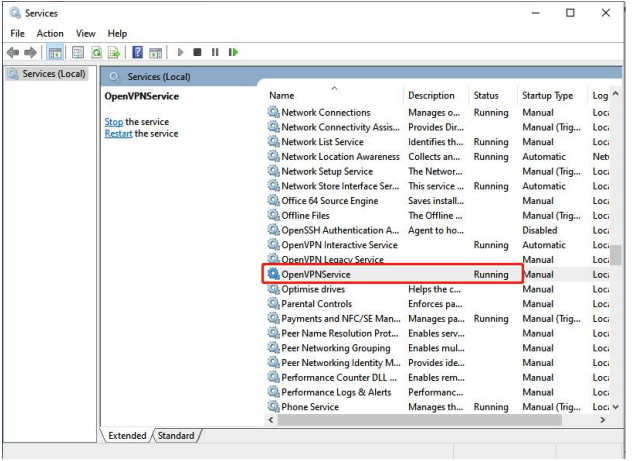633x461 pixels.
Task: Click the Pause Service icon
Action: pos(215,52)
